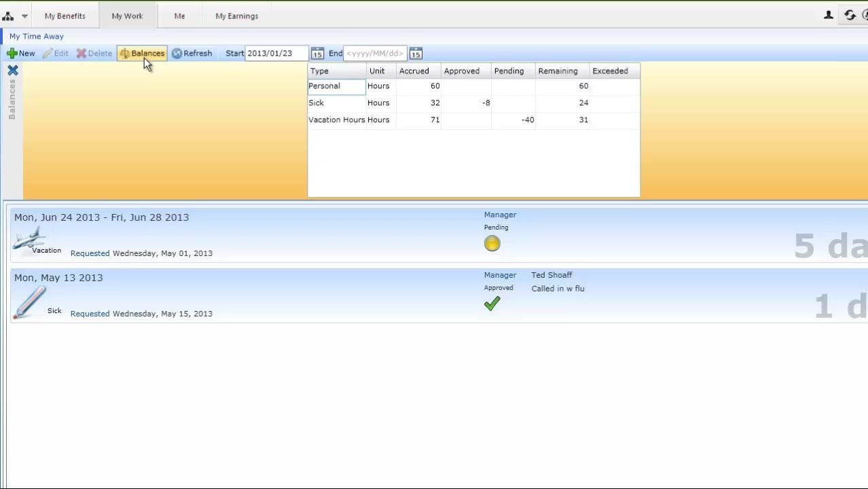
Task: Click the Personal accrued value 60
Action: click(x=435, y=86)
